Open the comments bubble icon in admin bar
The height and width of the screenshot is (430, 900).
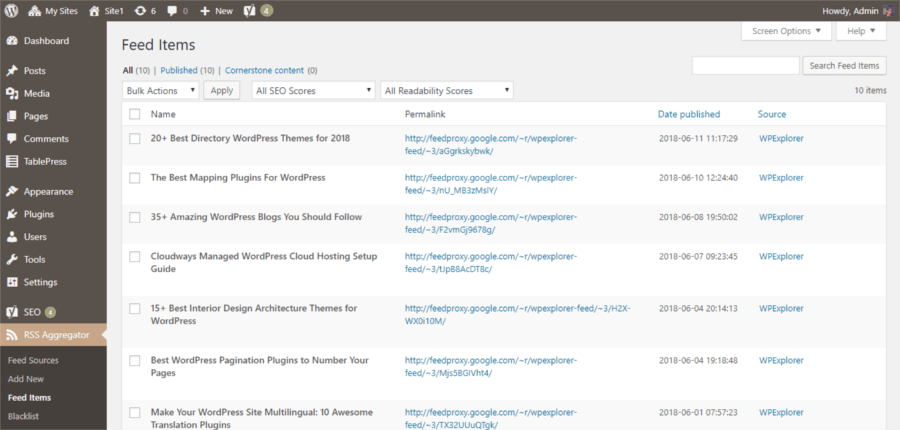point(172,11)
